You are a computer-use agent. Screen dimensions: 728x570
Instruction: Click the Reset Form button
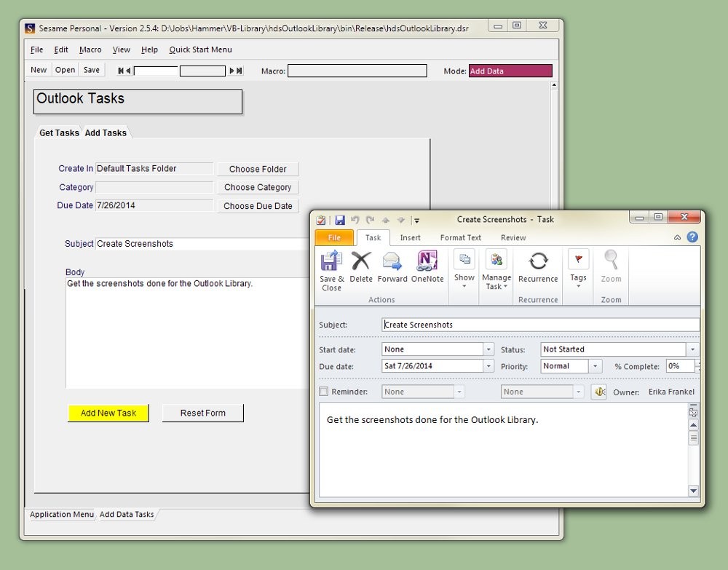pos(203,413)
